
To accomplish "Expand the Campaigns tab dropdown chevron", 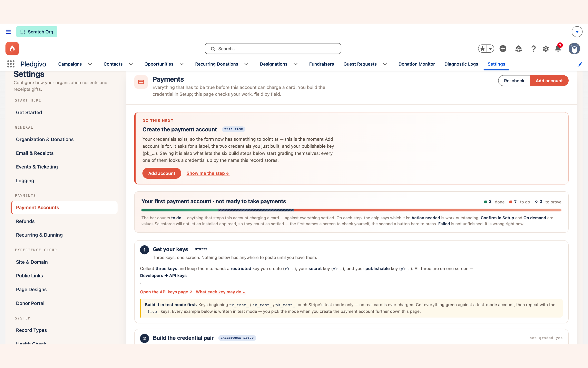I will 90,64.
